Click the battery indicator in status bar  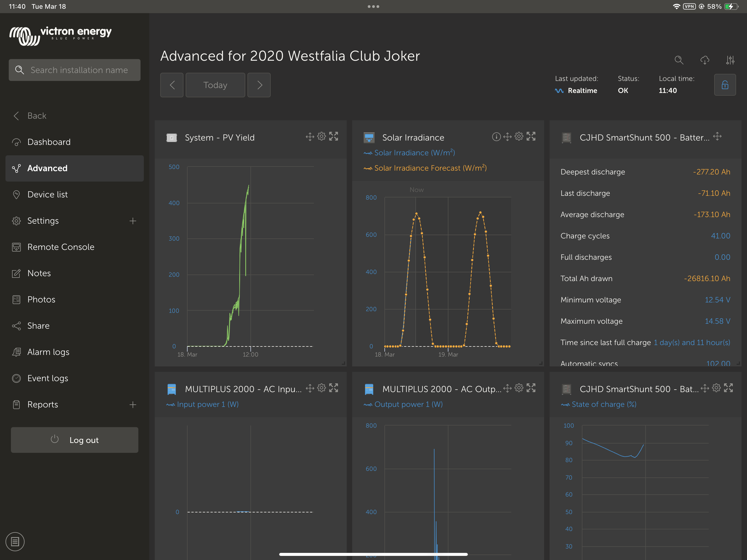click(x=731, y=6)
